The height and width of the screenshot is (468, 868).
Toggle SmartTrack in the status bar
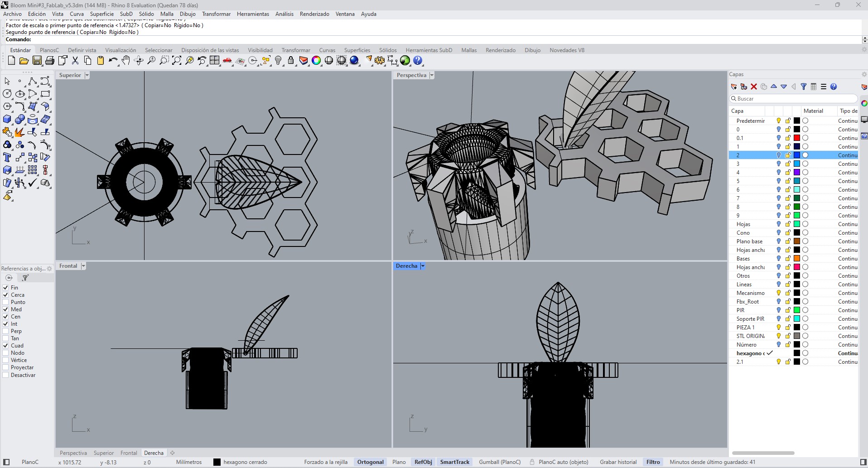[x=455, y=462]
